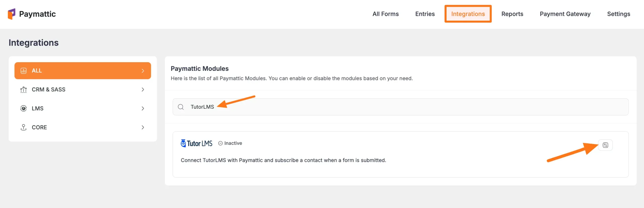Expand the CRM & SASS category chevron
644x208 pixels.
[143, 89]
